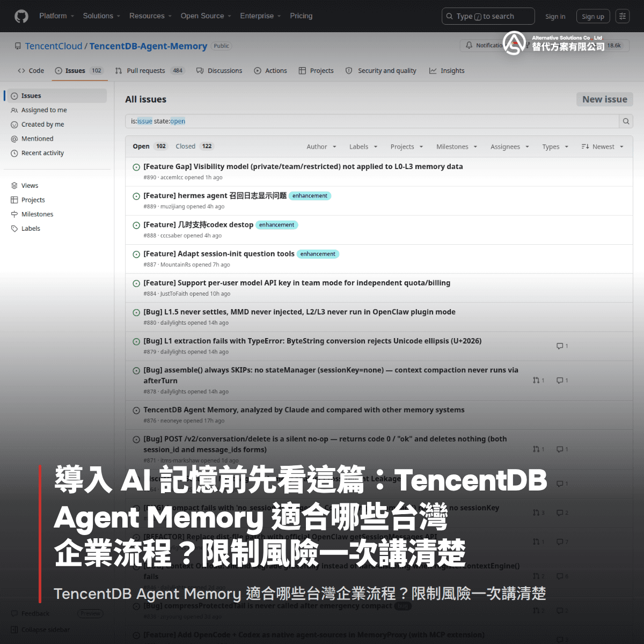Screen dimensions: 644x644
Task: Open comments icon on issue #879
Action: tap(562, 346)
